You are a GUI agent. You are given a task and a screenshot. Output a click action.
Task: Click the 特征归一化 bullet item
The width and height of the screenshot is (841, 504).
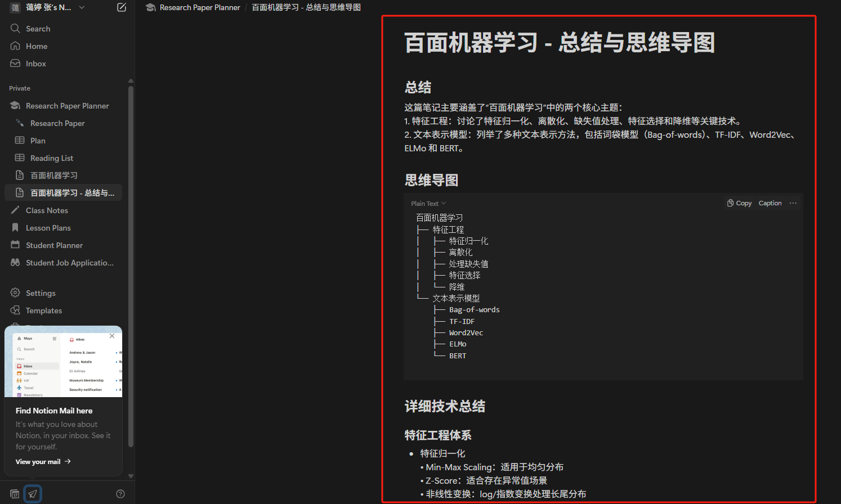442,453
